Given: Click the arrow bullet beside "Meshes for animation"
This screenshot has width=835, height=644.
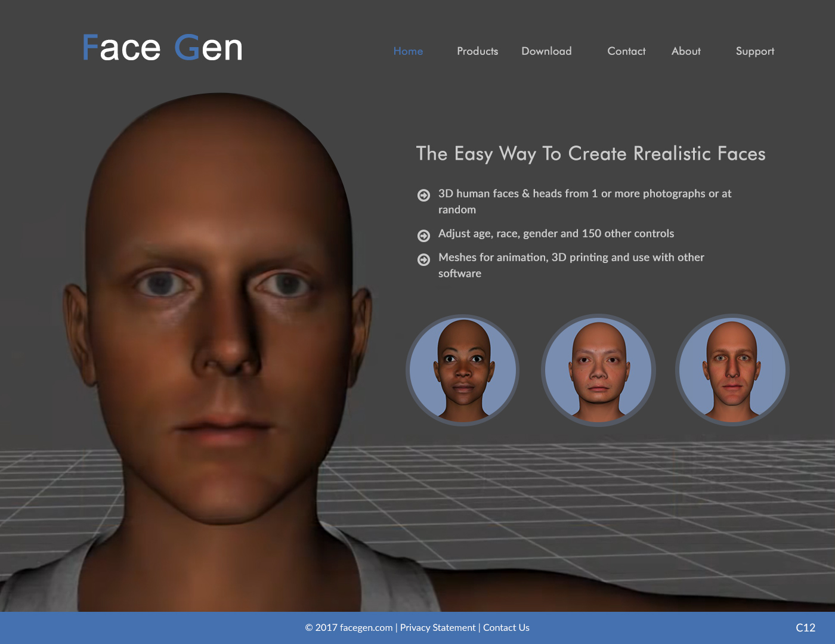Looking at the screenshot, I should 423,259.
